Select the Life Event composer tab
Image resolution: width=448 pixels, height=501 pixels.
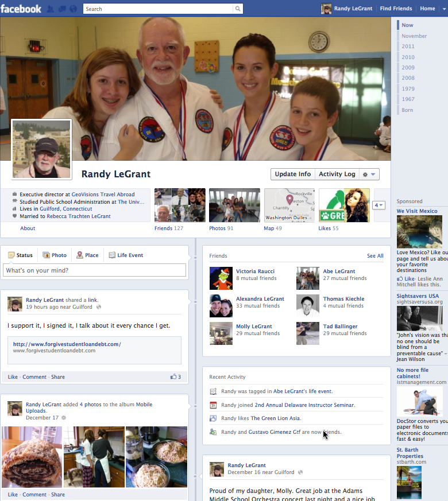point(126,255)
